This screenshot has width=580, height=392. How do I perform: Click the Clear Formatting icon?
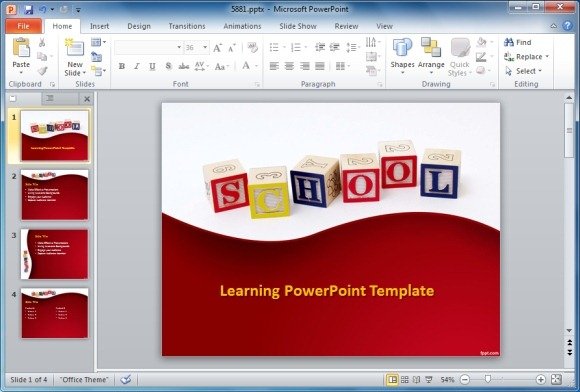(253, 47)
